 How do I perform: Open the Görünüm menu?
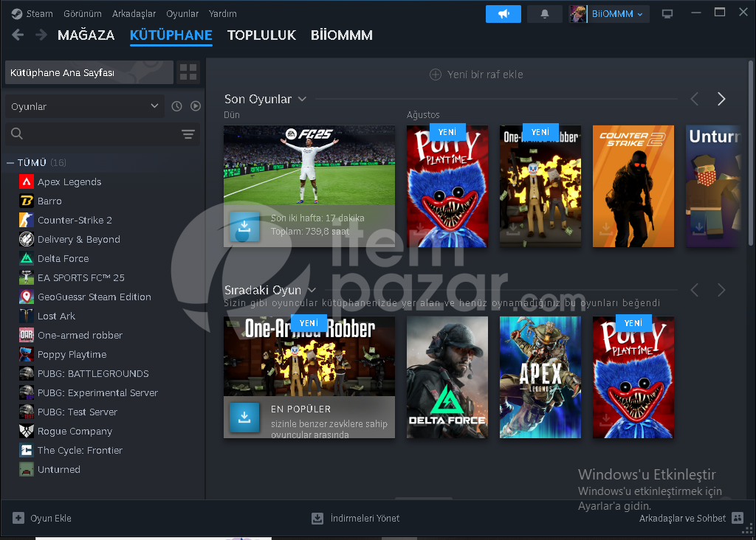[x=83, y=13]
